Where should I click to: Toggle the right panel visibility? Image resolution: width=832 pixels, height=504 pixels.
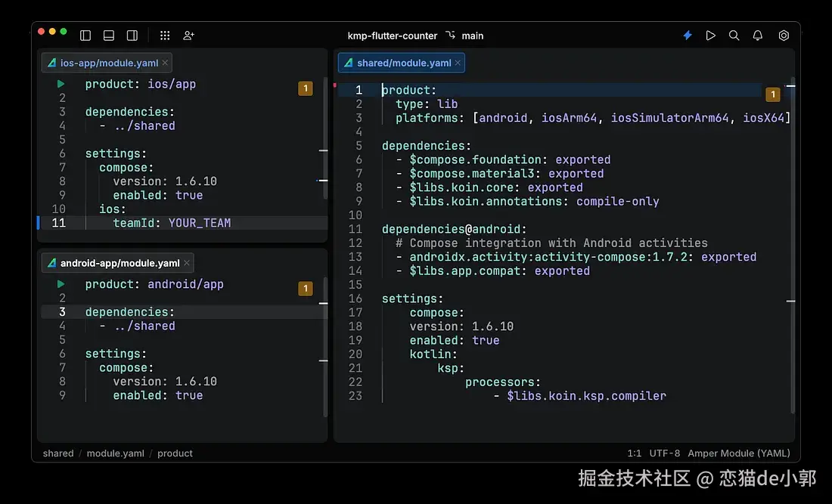click(x=132, y=36)
